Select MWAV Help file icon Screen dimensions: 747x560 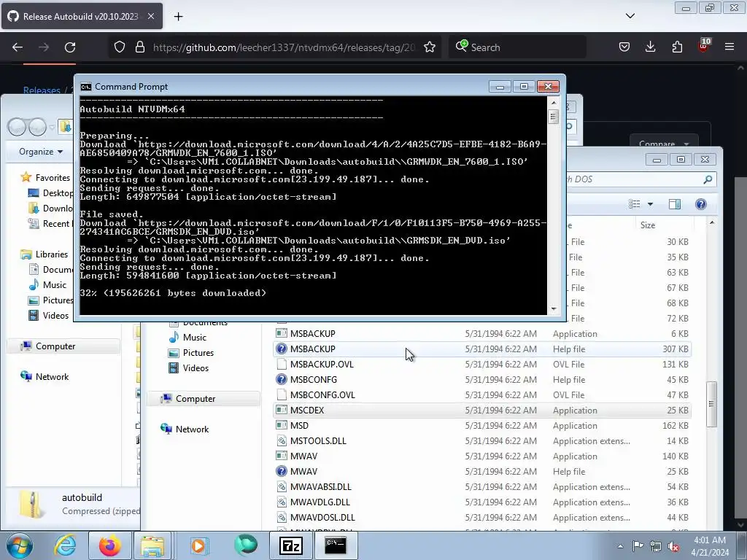[x=282, y=471]
